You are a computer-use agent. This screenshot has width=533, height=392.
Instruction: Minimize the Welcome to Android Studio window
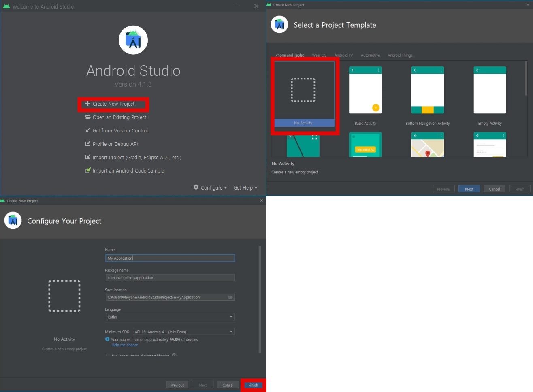237,6
